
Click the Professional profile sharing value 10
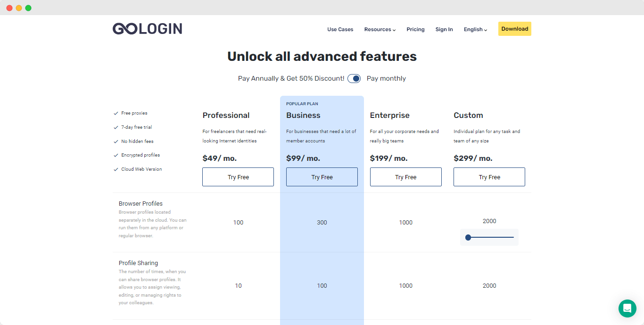[238, 286]
